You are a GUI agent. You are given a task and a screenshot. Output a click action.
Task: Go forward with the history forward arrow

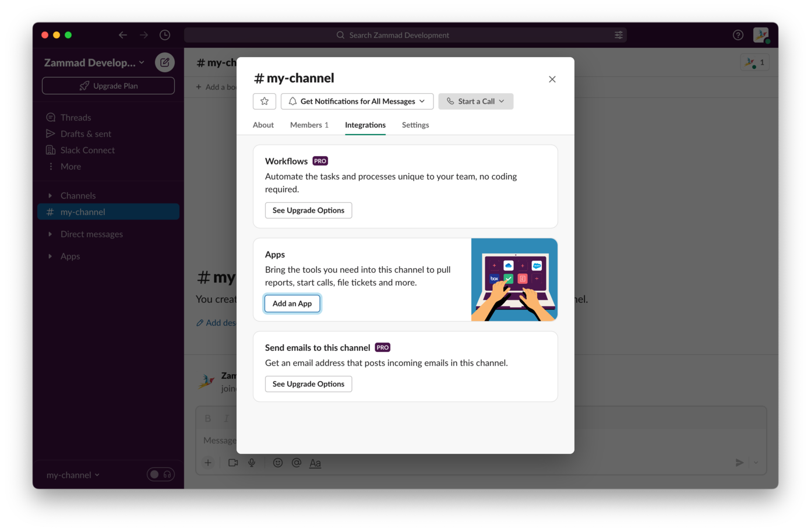click(x=144, y=35)
